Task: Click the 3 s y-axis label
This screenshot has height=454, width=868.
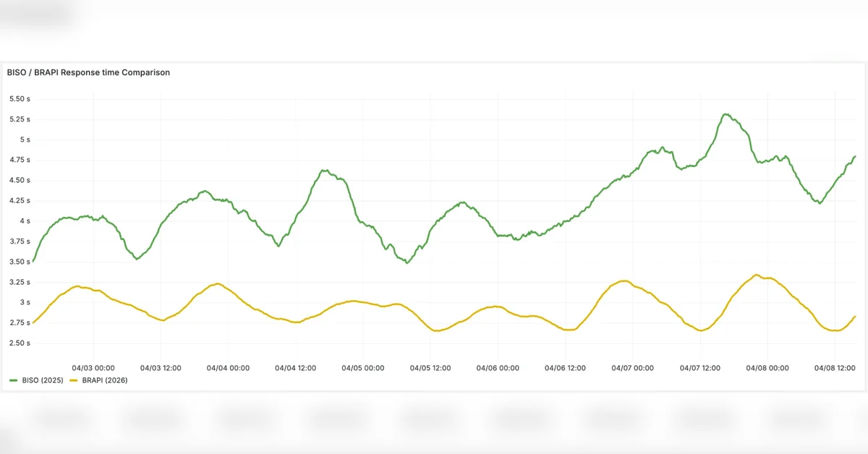Action: point(25,302)
